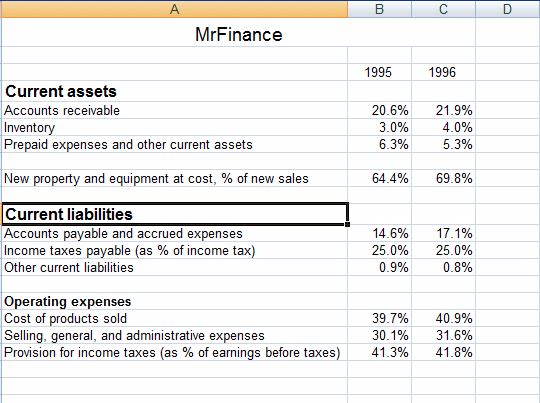Select Selling expenses 1995 value 30.1%
This screenshot has height=403, width=540.
380,335
